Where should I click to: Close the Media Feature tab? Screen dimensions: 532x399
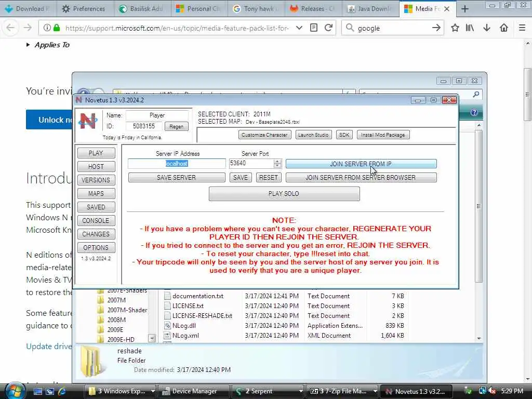click(447, 9)
